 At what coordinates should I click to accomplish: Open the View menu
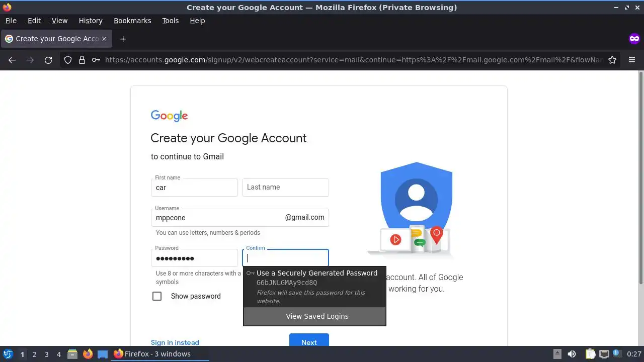(59, 21)
